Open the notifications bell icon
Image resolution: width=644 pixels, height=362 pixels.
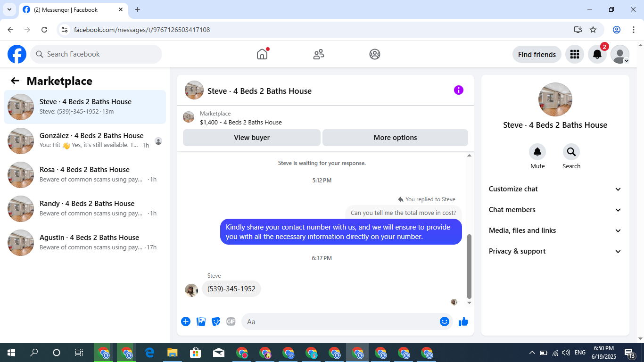(597, 54)
